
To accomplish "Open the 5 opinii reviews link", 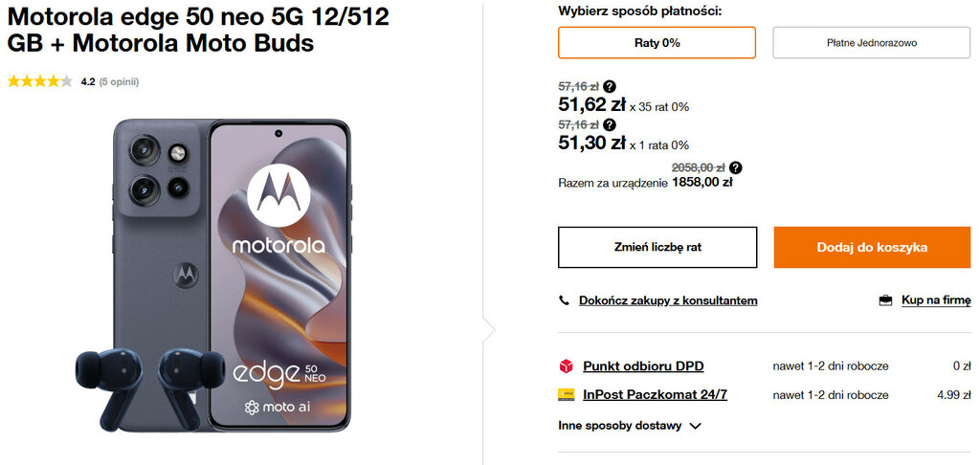I will [120, 81].
